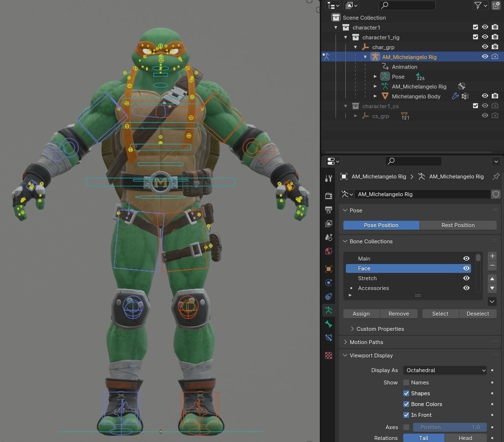Click armature icon of AM_Michelangelo Rig object
The height and width of the screenshot is (442, 504).
(375, 57)
